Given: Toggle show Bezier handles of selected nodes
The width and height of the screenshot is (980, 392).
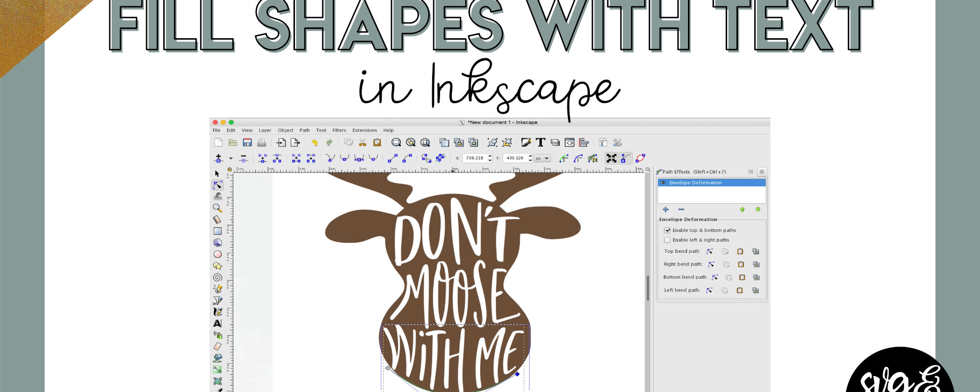Looking at the screenshot, I should click(x=626, y=158).
